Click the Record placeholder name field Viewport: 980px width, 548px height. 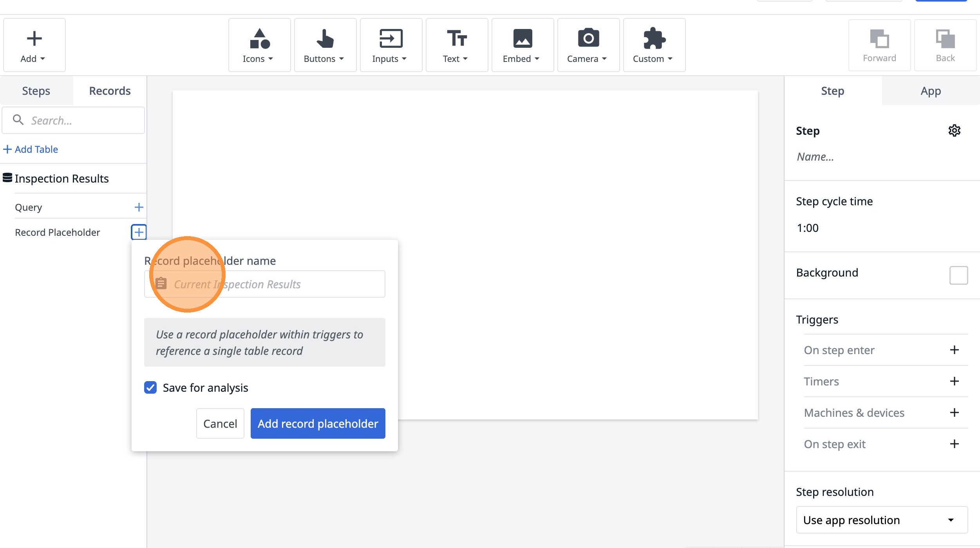coord(264,284)
